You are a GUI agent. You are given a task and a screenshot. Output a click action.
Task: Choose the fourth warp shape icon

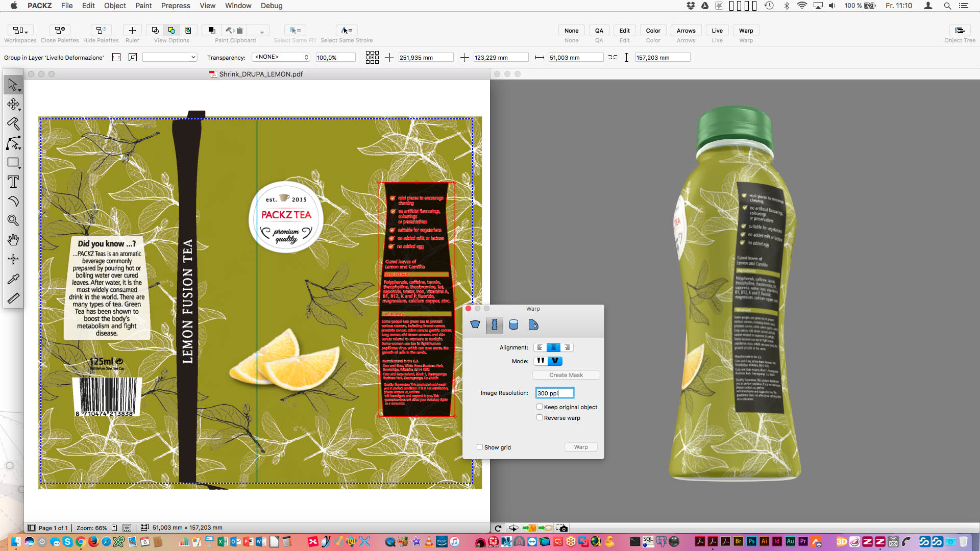coord(533,325)
